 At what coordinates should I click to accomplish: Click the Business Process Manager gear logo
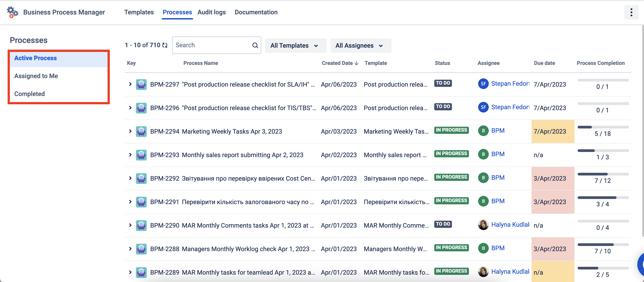pyautogui.click(x=12, y=12)
